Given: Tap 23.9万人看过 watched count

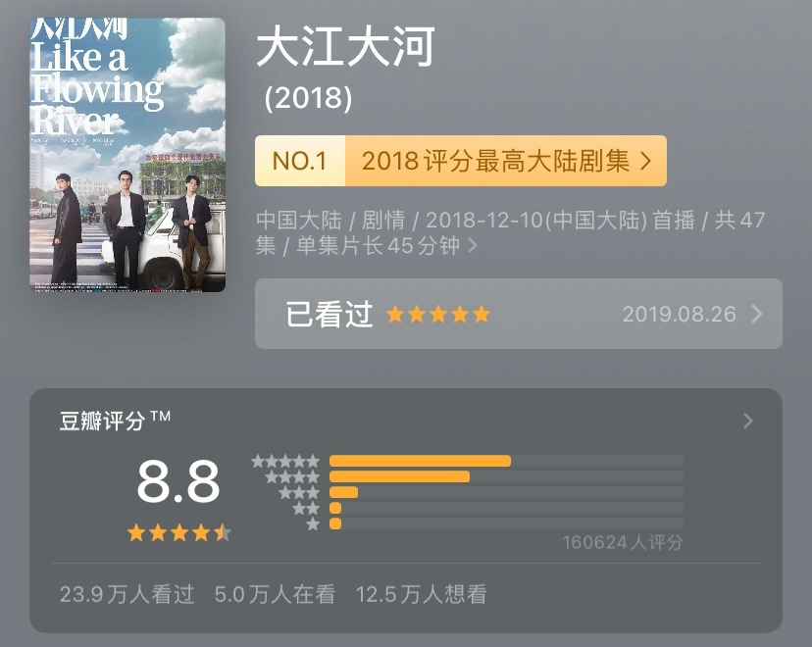Looking at the screenshot, I should (x=127, y=594).
